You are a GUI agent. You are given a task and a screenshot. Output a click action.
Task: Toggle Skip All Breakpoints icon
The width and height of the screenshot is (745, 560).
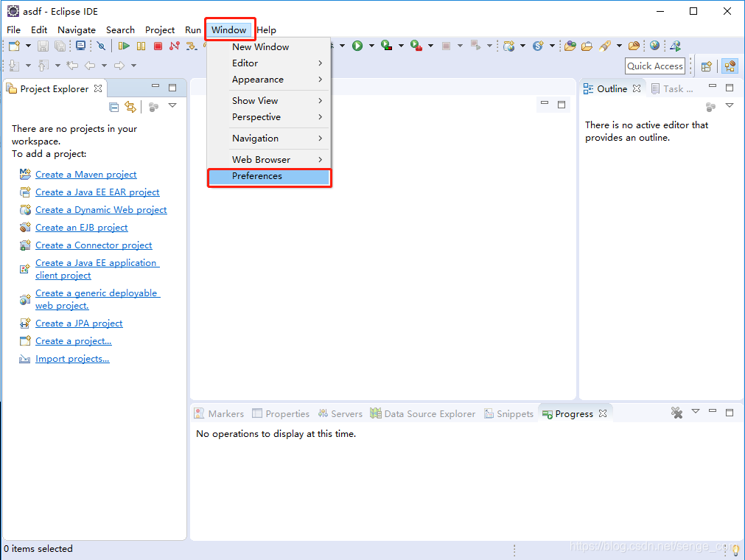click(101, 46)
